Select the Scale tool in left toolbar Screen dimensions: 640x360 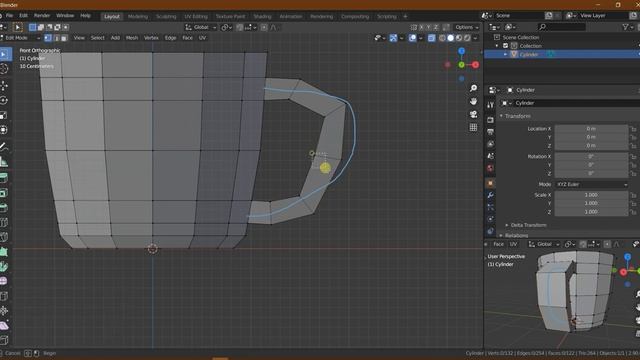(x=4, y=115)
